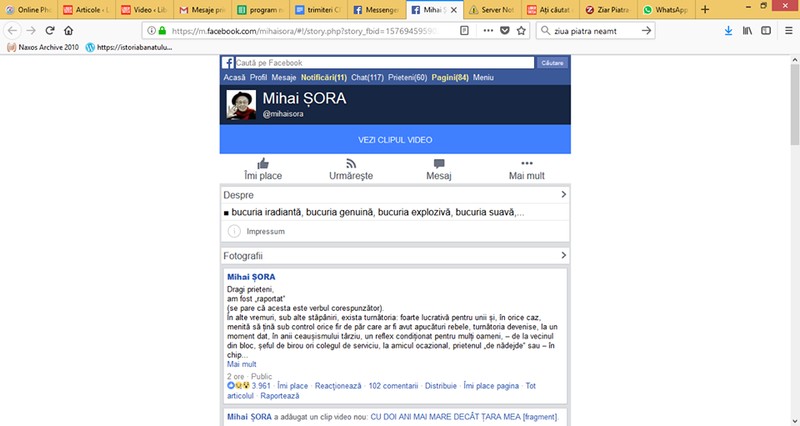This screenshot has width=800, height=426.
Task: Switch to the Ziar Piatra tab
Action: click(608, 10)
